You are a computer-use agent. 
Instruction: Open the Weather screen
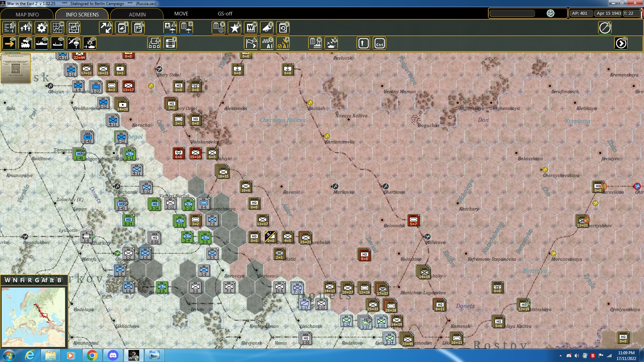(x=73, y=28)
